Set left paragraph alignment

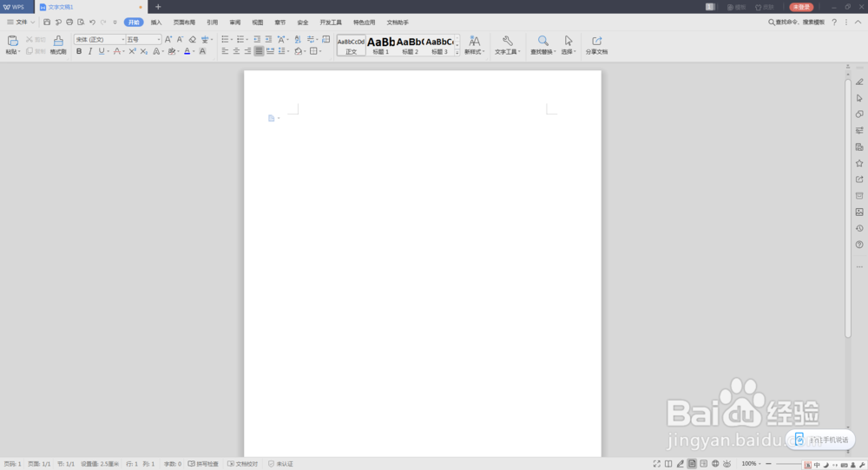tap(225, 51)
